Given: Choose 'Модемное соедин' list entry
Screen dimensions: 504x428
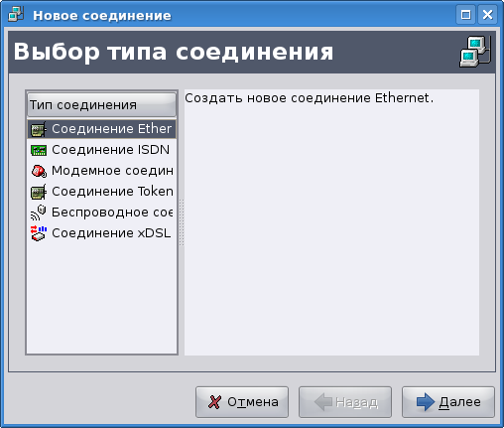Looking at the screenshot, I should [x=101, y=171].
